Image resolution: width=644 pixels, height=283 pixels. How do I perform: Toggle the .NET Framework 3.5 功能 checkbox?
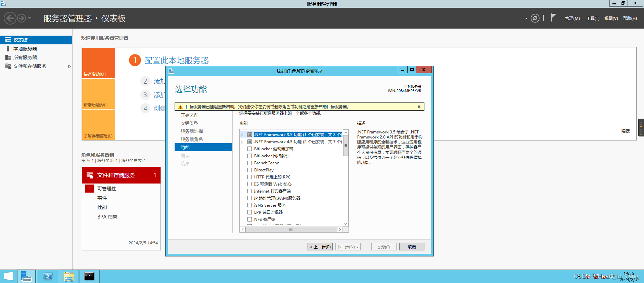coord(249,134)
